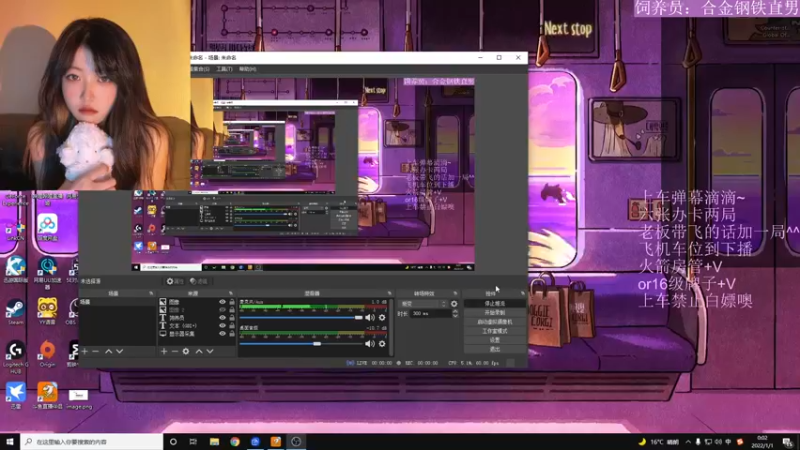Open the Help (帮助) menu
The image size is (800, 450).
[x=247, y=69]
